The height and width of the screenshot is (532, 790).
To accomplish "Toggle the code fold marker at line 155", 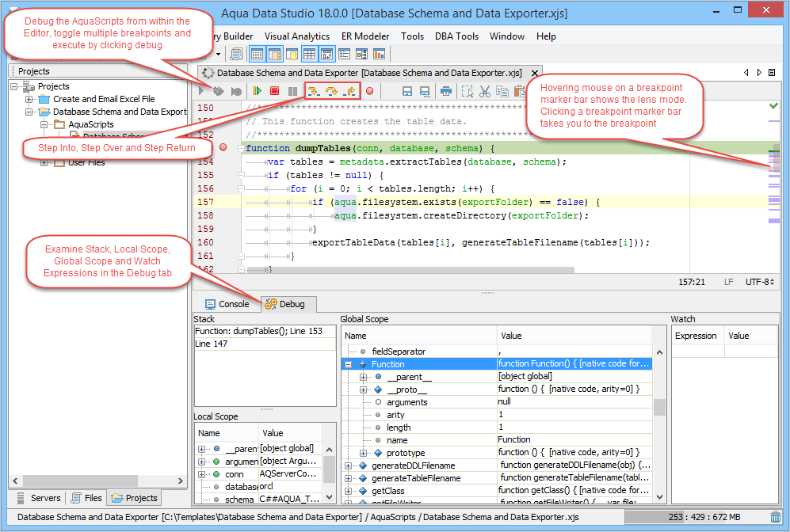I will (242, 175).
